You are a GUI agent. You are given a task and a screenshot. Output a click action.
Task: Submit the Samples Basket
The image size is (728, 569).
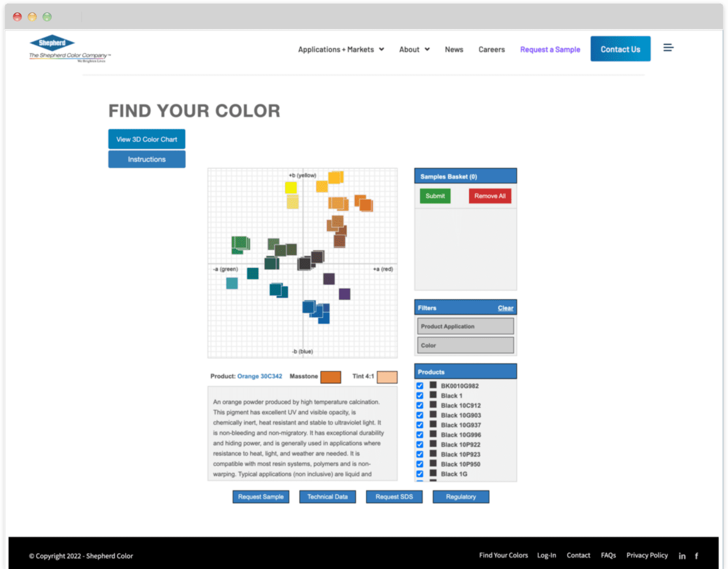pos(435,196)
